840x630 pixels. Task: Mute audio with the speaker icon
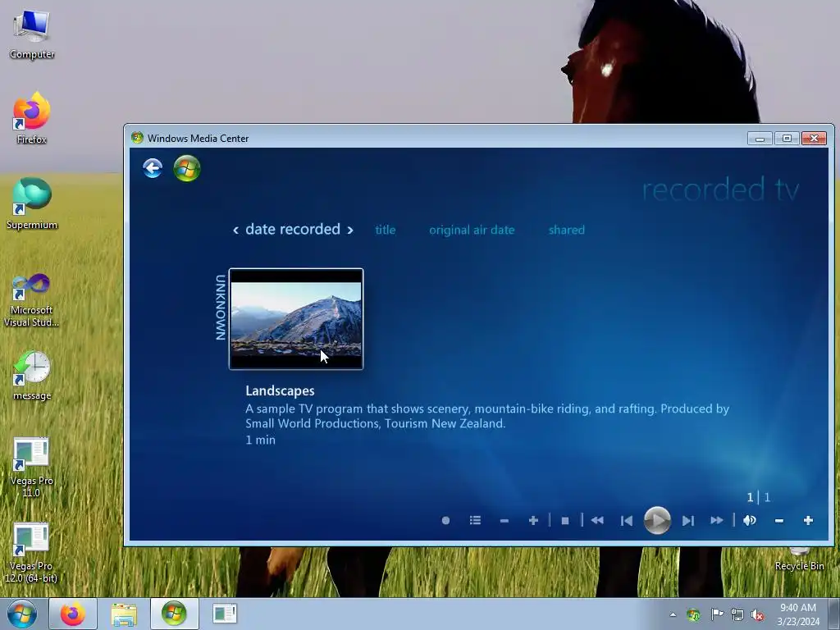pos(750,520)
